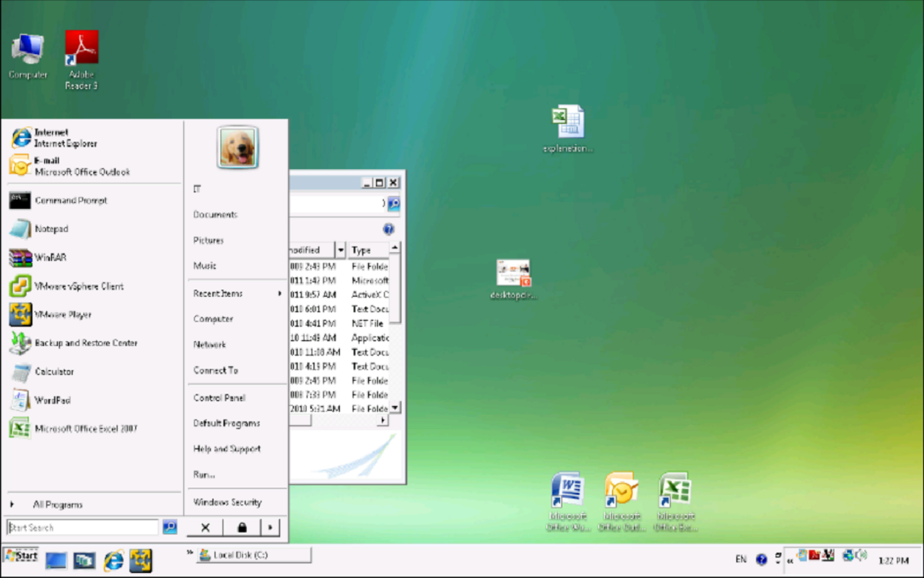Open the Date Modified column filter dropdown

tap(340, 249)
